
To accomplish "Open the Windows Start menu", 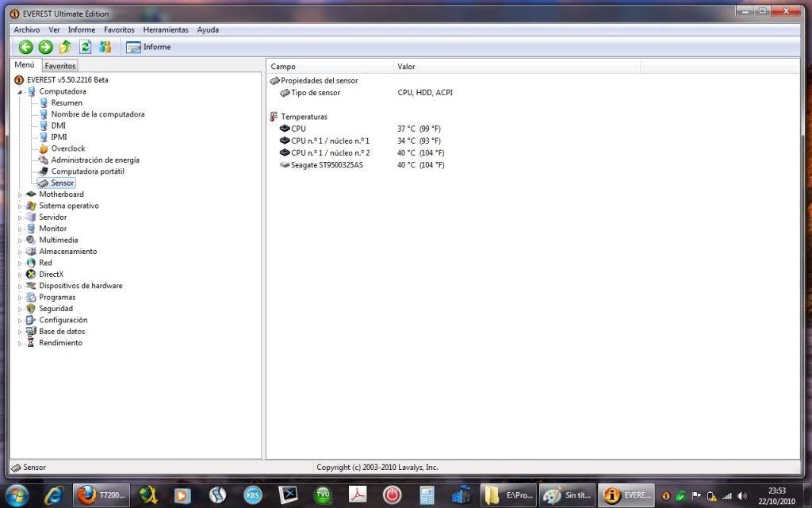I will point(17,495).
